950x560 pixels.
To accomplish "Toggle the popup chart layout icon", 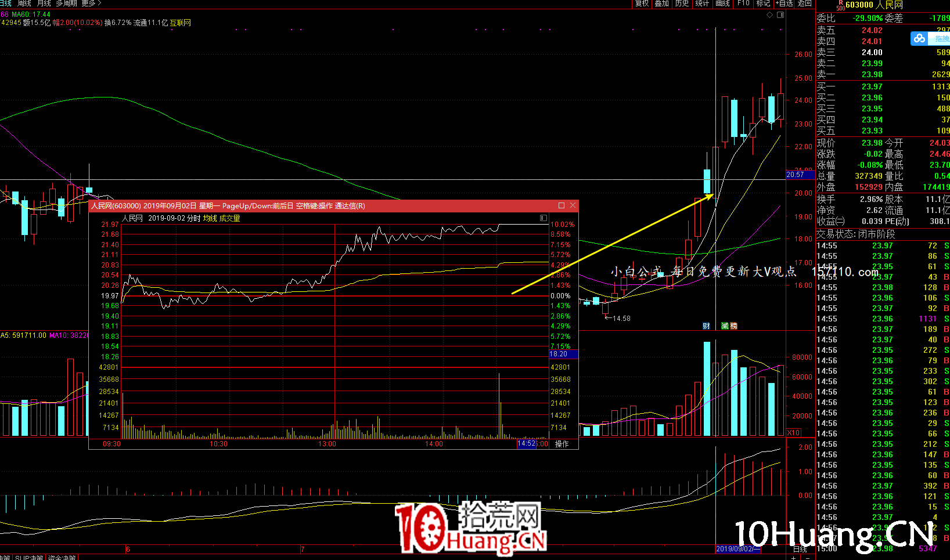I will (543, 218).
